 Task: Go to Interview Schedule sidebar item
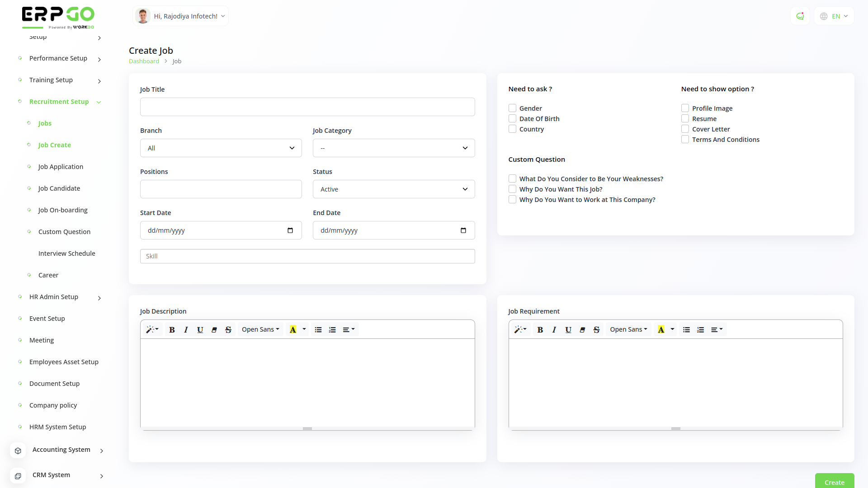pyautogui.click(x=66, y=253)
